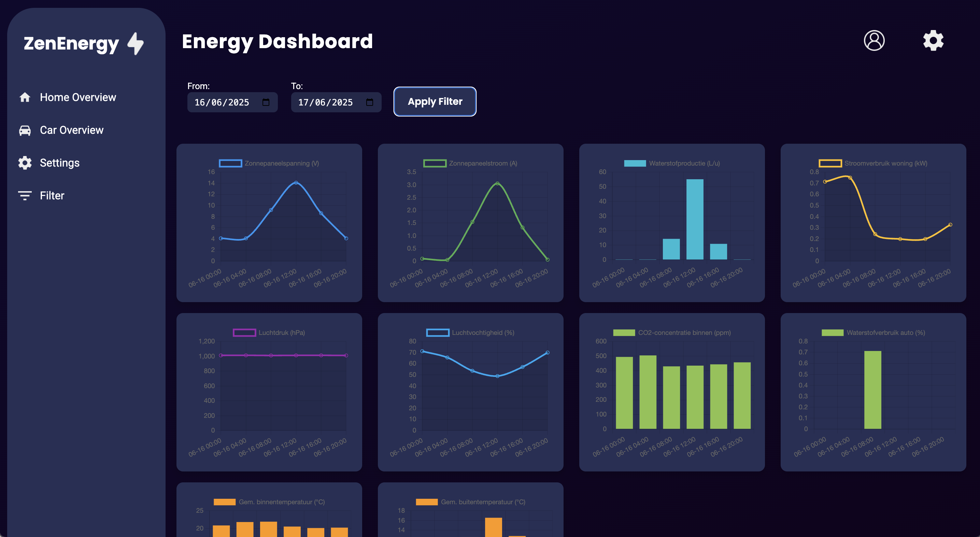
Task: Click the car icon in sidebar
Action: coord(25,130)
